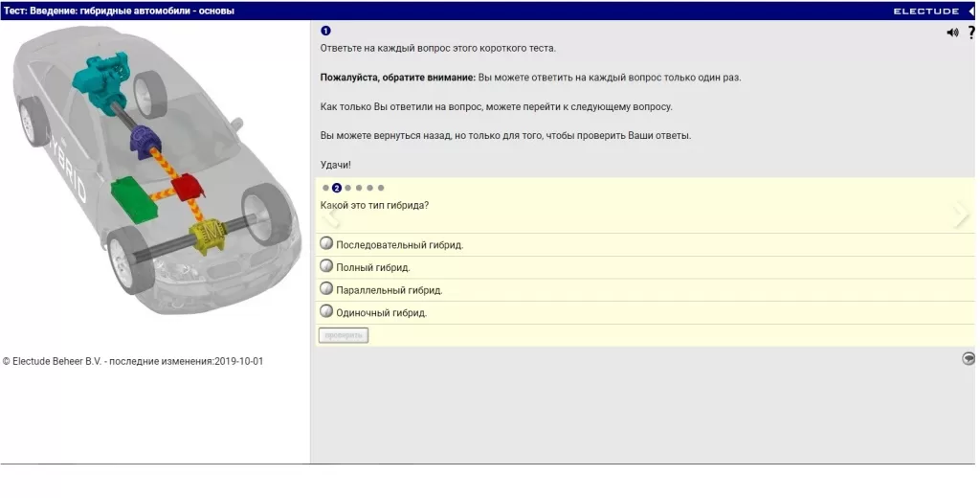This screenshot has height=498, width=980.
Task: Click the Electude Beheer B.V. copyright text
Action: 132,361
